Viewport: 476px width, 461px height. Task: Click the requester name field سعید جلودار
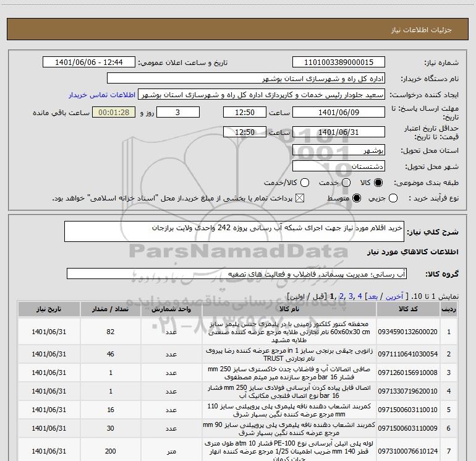point(261,95)
